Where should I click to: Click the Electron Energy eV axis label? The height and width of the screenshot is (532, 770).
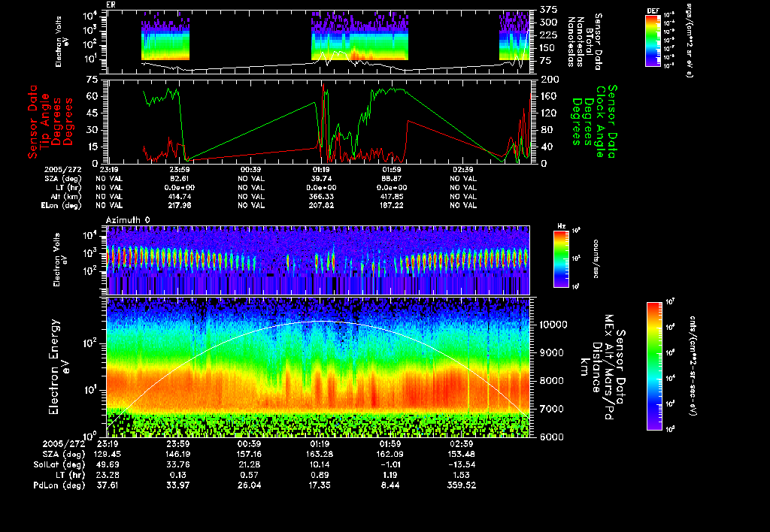click(x=59, y=367)
